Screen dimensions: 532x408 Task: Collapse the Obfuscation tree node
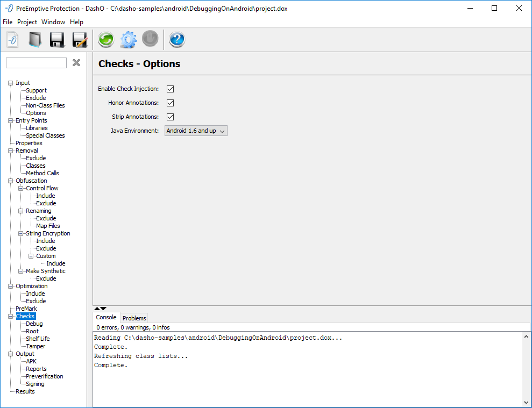[x=10, y=181]
